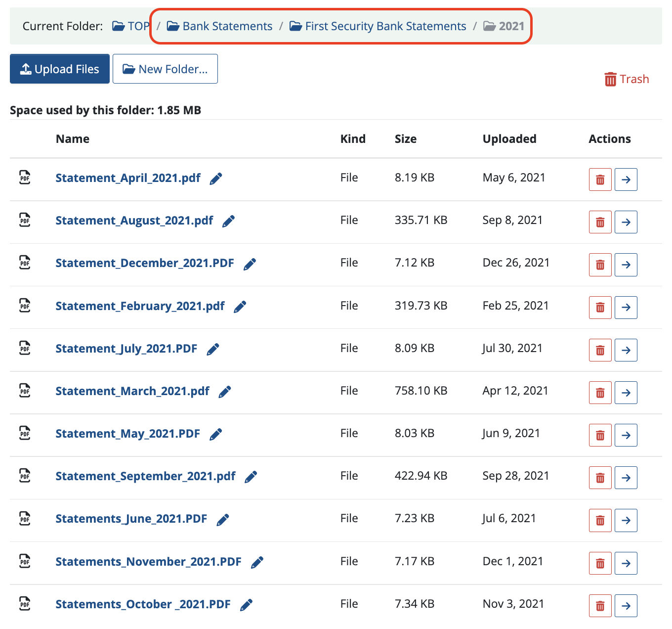Open Statements_October _2021.PDF file link
The height and width of the screenshot is (629, 672).
143,604
